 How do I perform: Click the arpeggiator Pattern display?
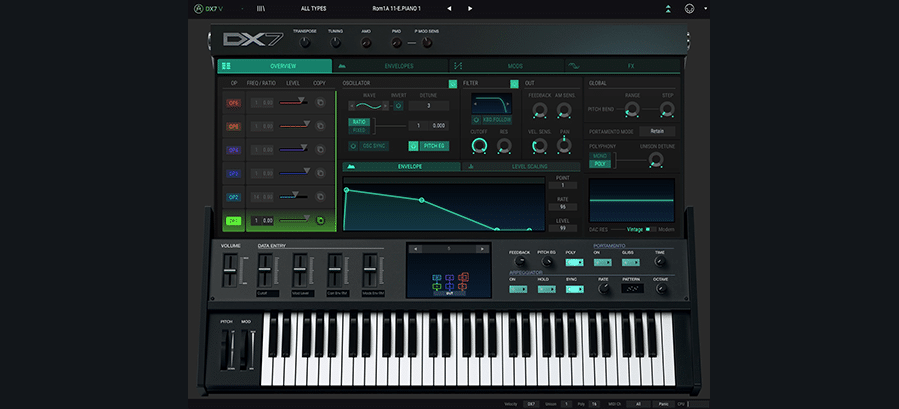click(x=632, y=289)
